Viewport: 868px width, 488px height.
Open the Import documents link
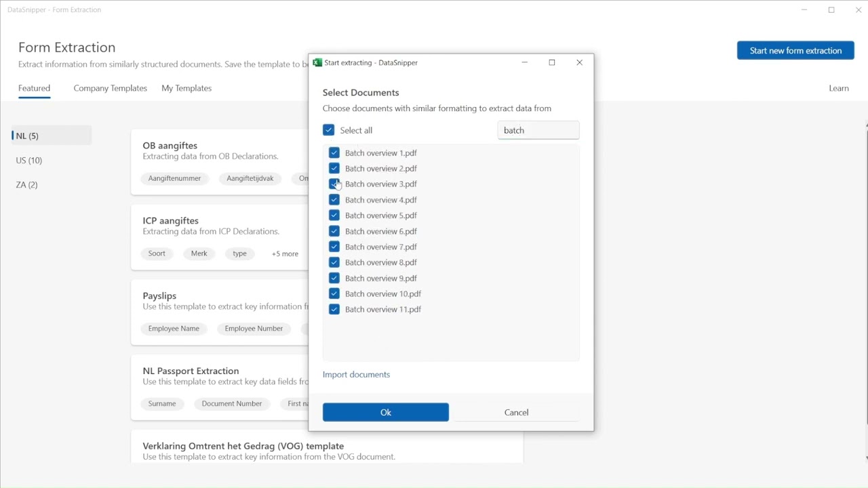[x=356, y=374]
